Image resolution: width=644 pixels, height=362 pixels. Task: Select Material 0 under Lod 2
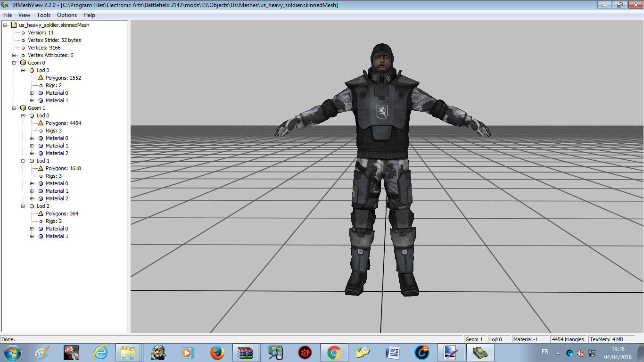57,229
